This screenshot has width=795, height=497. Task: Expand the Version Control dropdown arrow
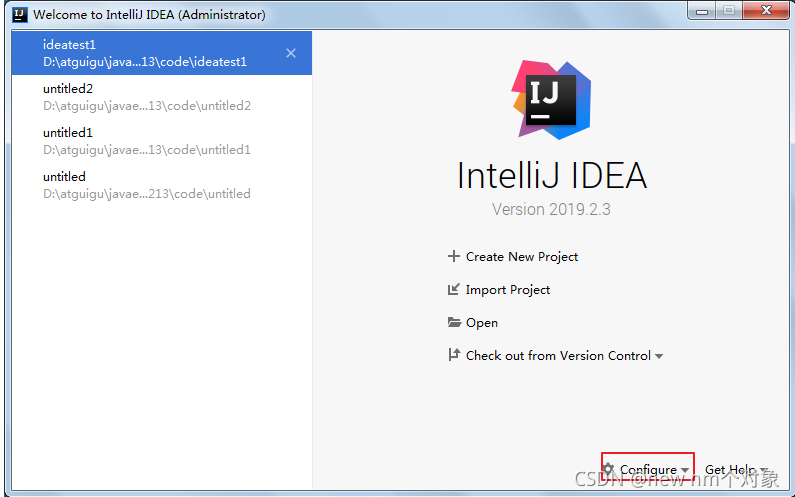pos(659,357)
